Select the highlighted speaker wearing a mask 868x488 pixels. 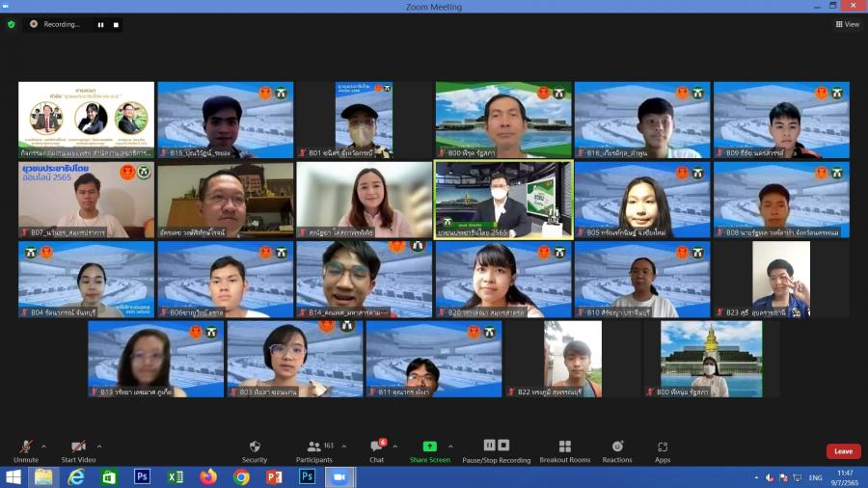(x=503, y=200)
